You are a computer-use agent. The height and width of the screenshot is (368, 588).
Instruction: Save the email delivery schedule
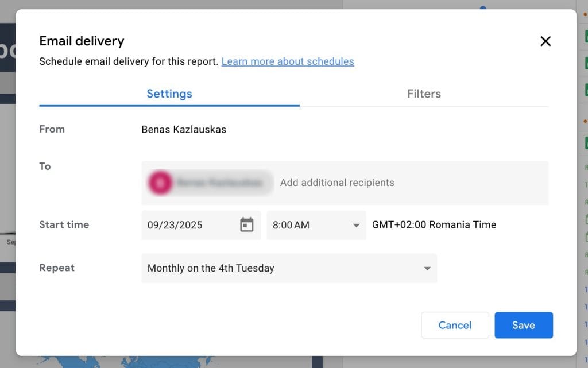(x=523, y=325)
